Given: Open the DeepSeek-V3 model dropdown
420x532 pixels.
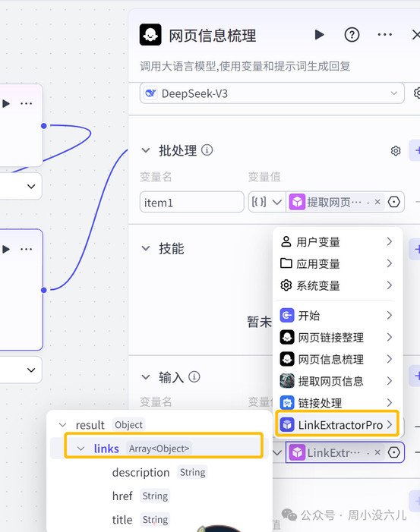Looking at the screenshot, I should pos(272,93).
